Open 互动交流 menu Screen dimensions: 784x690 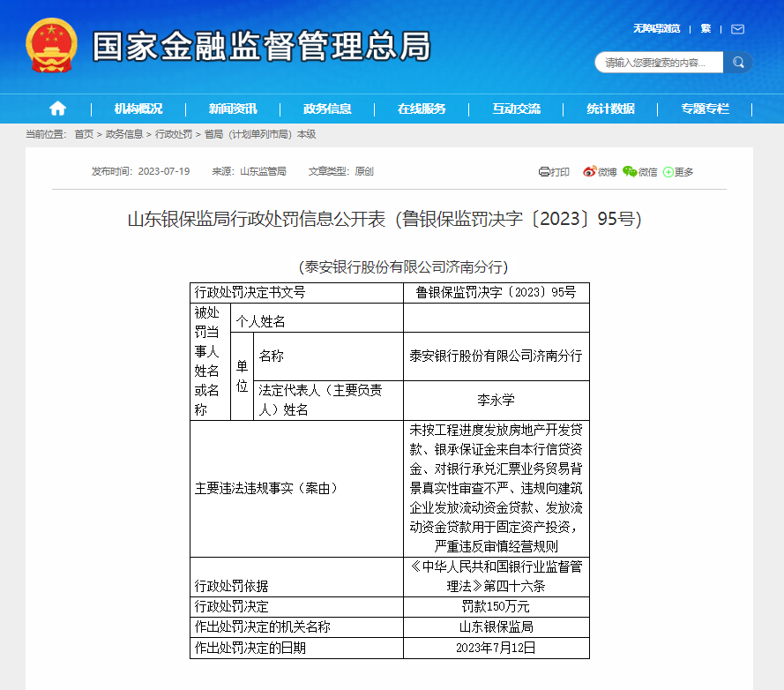pyautogui.click(x=516, y=109)
